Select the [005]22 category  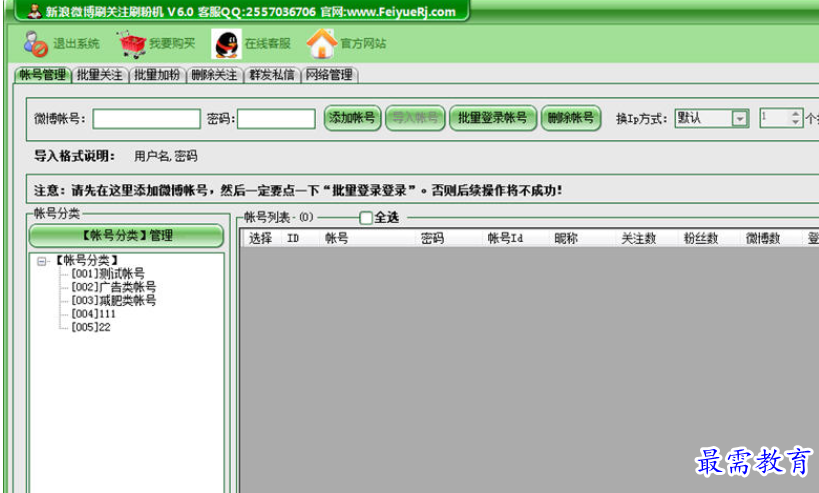[x=91, y=327]
